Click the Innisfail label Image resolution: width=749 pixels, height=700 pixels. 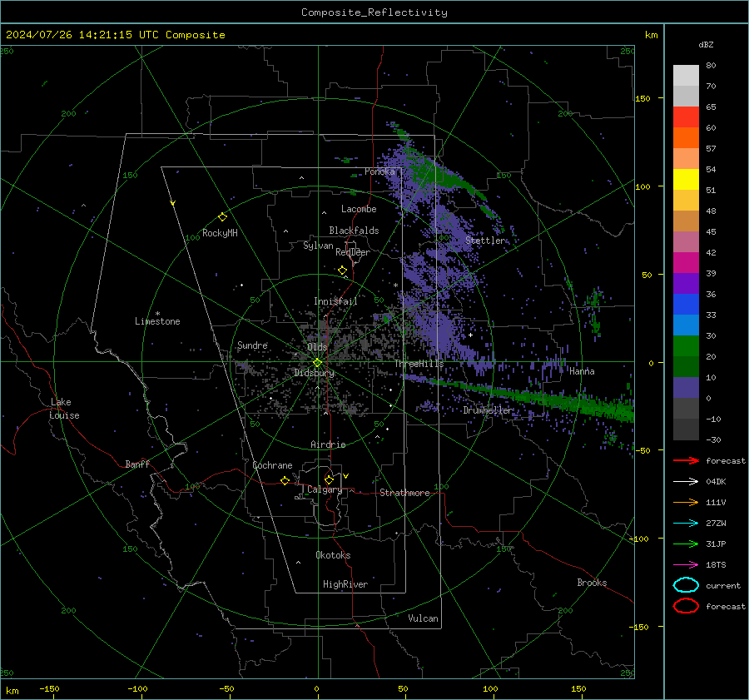coord(335,301)
